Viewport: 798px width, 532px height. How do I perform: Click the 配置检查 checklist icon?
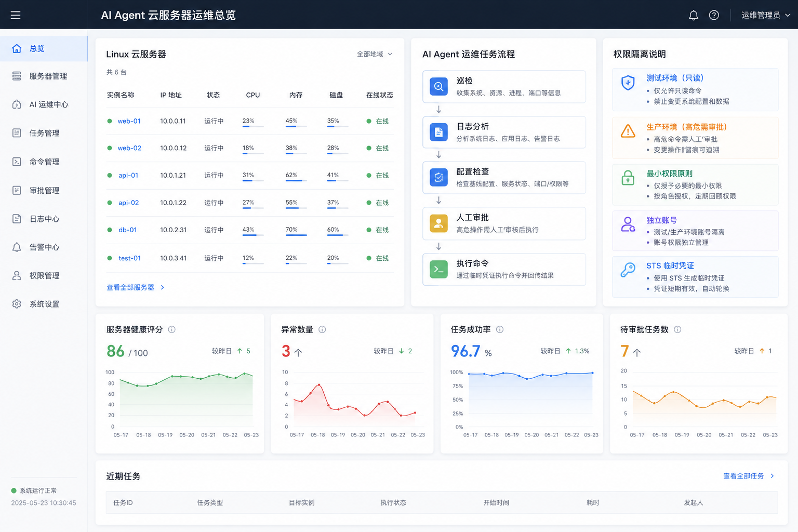[438, 178]
